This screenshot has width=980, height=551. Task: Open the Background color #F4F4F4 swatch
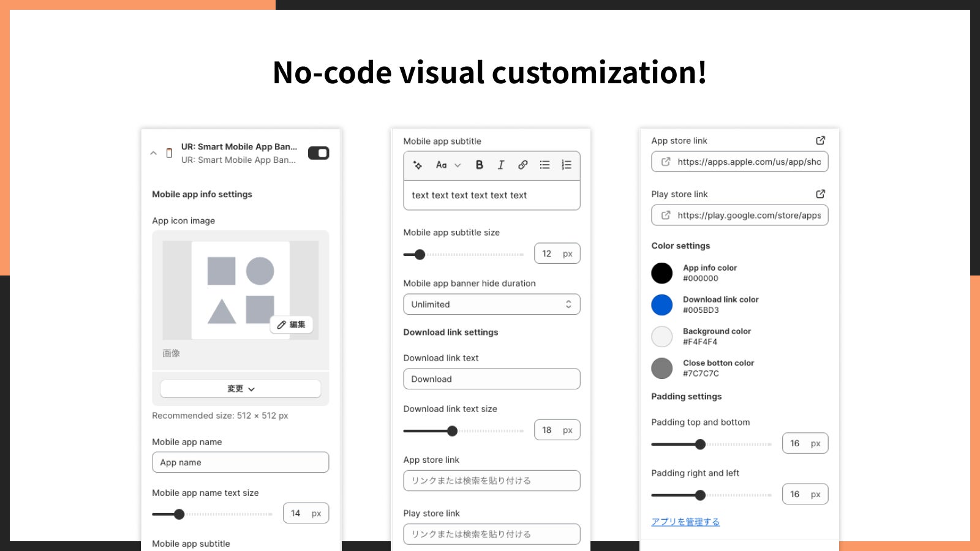coord(661,337)
